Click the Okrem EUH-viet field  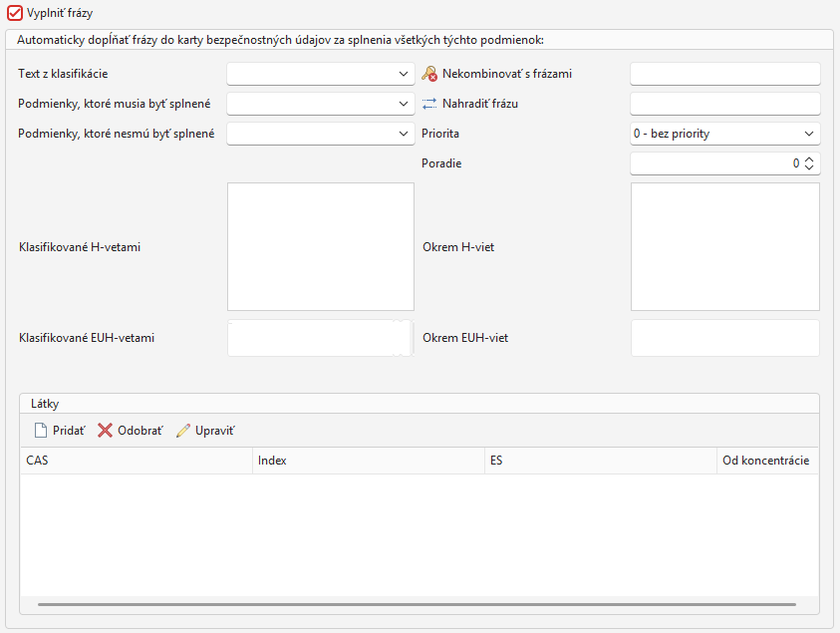(724, 338)
